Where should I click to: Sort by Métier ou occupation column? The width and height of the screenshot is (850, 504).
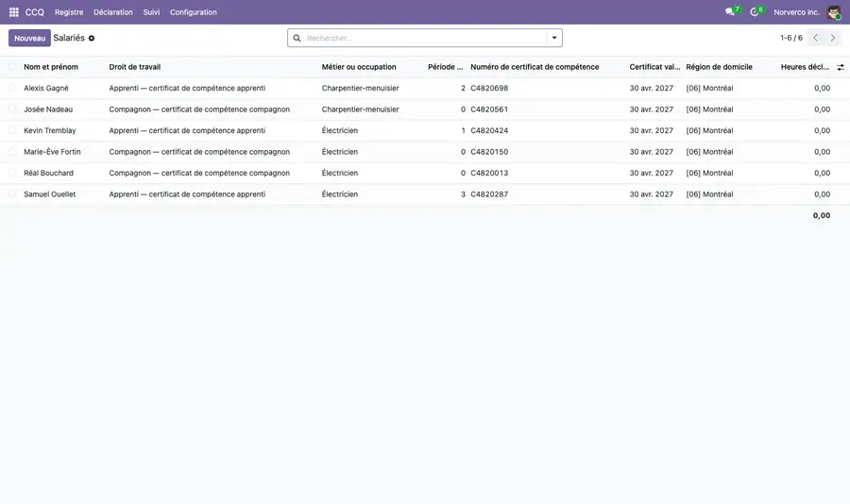(359, 67)
